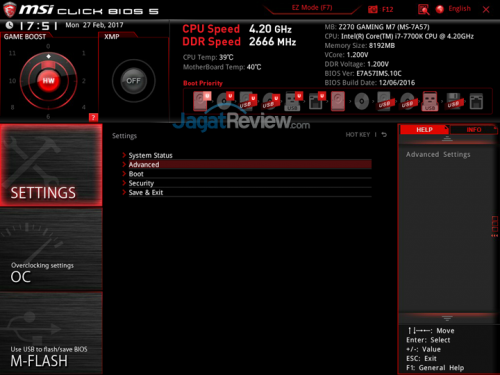Viewport: 500px width, 375px height.
Task: Select legacy hard disk boot icon without UEFI badge
Action: pyautogui.click(x=338, y=101)
